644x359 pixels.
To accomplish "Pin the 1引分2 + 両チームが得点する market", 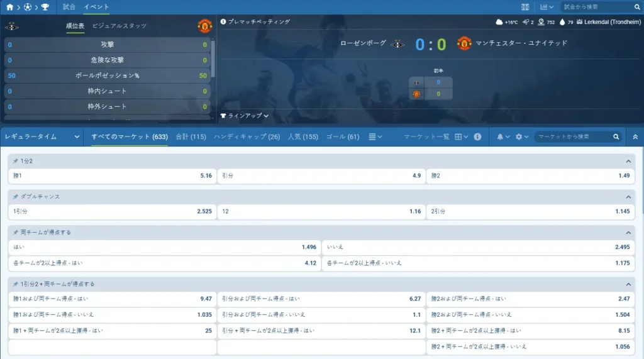I will [x=15, y=284].
